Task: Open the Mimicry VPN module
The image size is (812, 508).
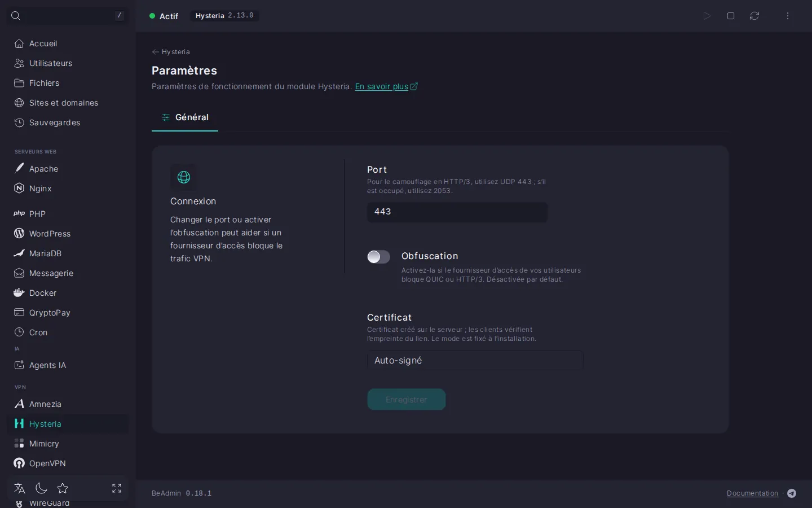Action: click(x=68, y=444)
